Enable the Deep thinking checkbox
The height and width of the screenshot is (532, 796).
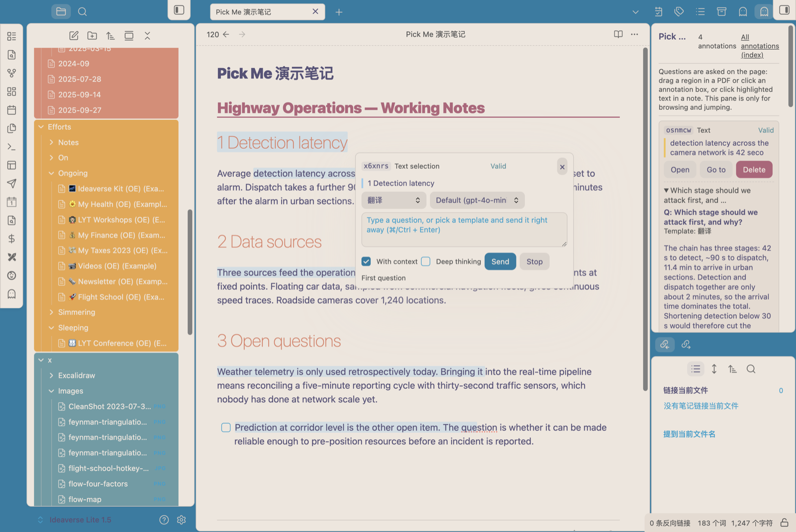tap(425, 262)
